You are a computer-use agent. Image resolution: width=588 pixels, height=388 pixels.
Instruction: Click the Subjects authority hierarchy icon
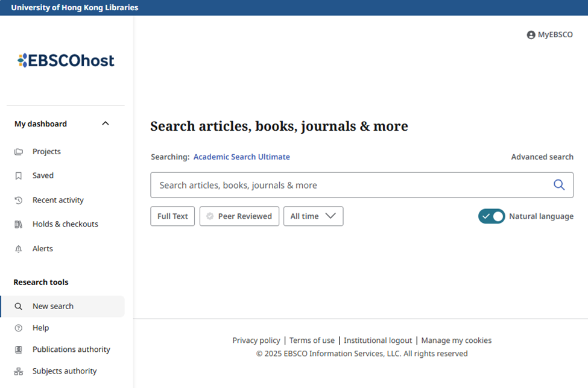click(18, 371)
